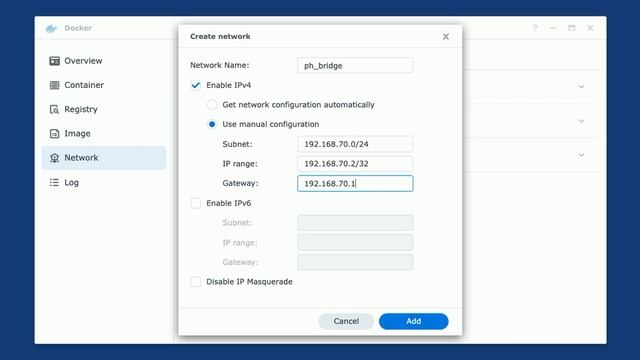Close the Create network dialog

[446, 37]
